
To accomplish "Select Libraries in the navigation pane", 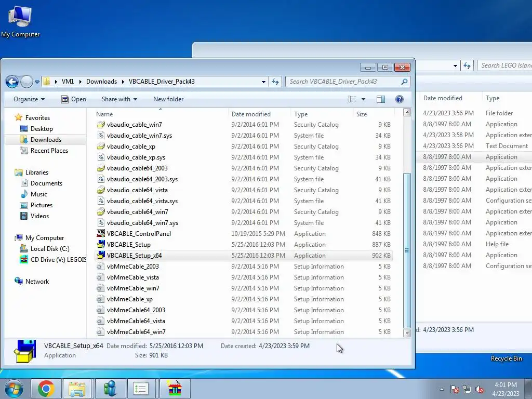I will click(37, 172).
